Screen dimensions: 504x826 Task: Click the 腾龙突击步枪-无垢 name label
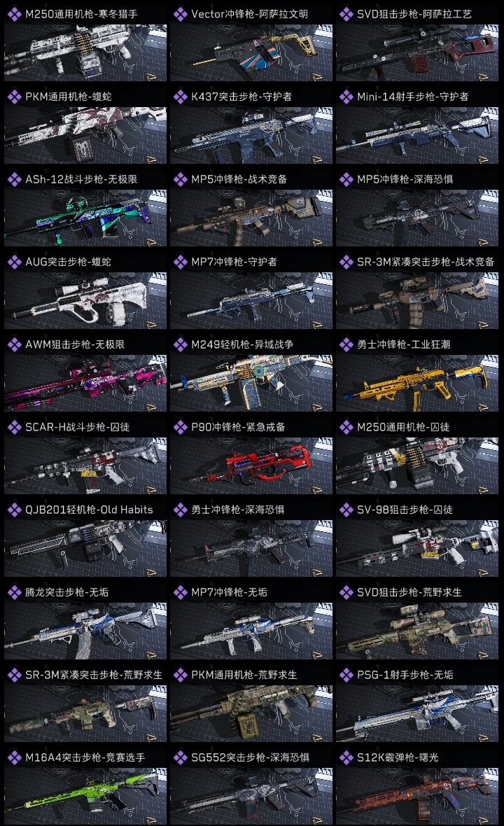[x=67, y=592]
